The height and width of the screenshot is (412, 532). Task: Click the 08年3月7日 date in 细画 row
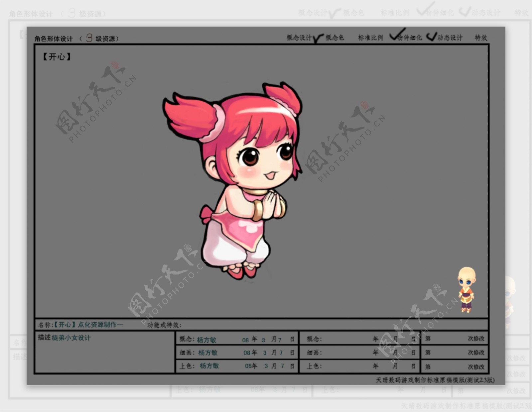click(269, 353)
